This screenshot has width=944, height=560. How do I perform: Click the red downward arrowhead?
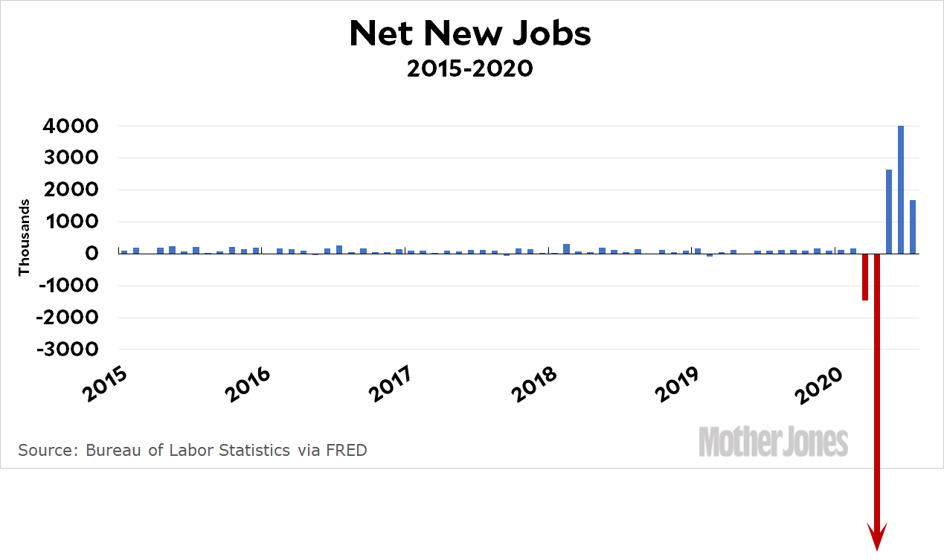pos(878,535)
